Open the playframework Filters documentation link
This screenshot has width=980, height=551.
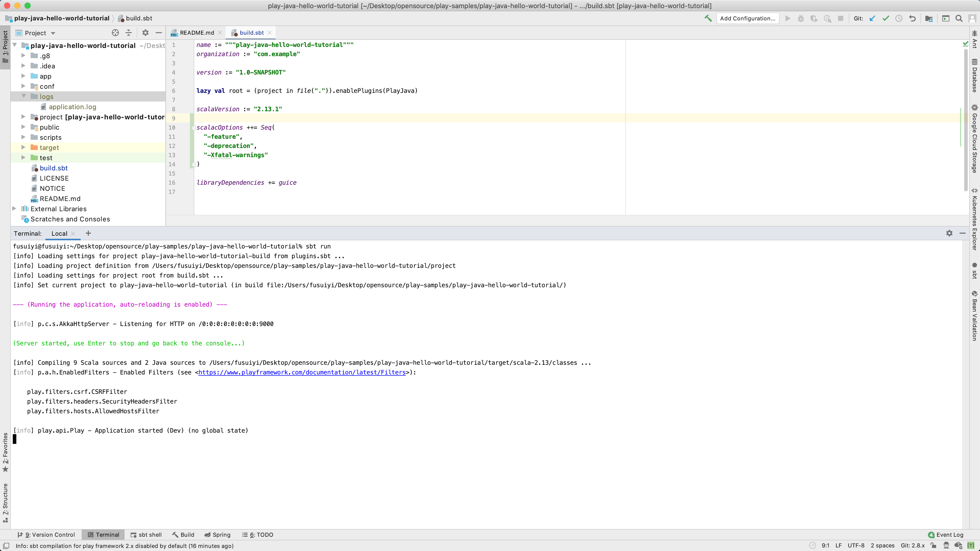pos(302,372)
